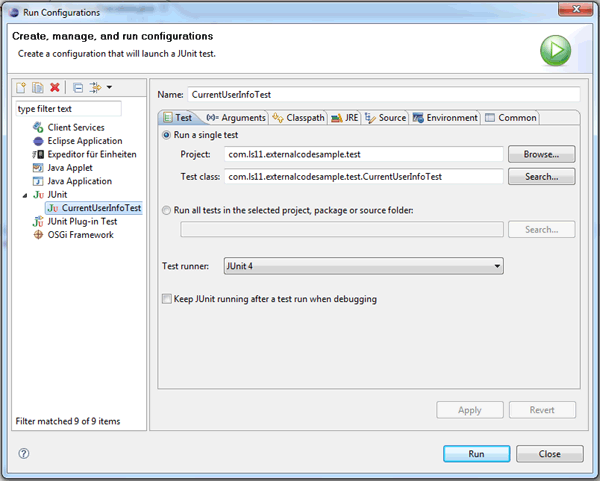Select the Java Application entry
This screenshot has height=481, width=600.
80,181
